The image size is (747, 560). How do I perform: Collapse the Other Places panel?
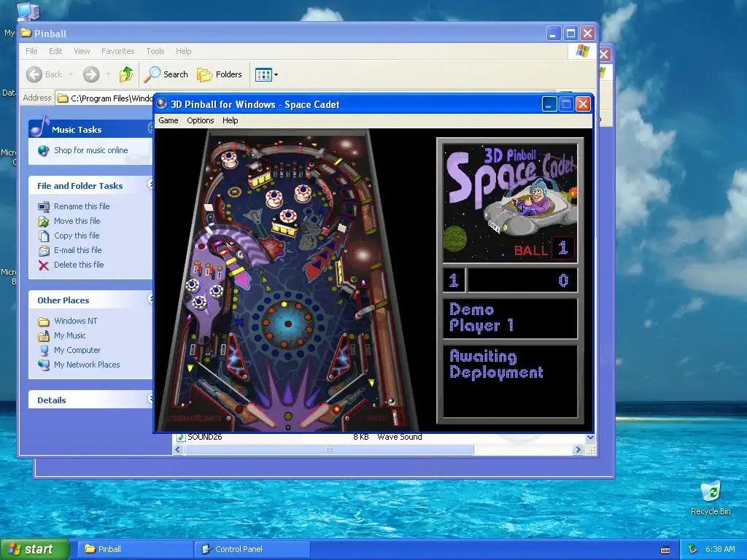pos(150,298)
